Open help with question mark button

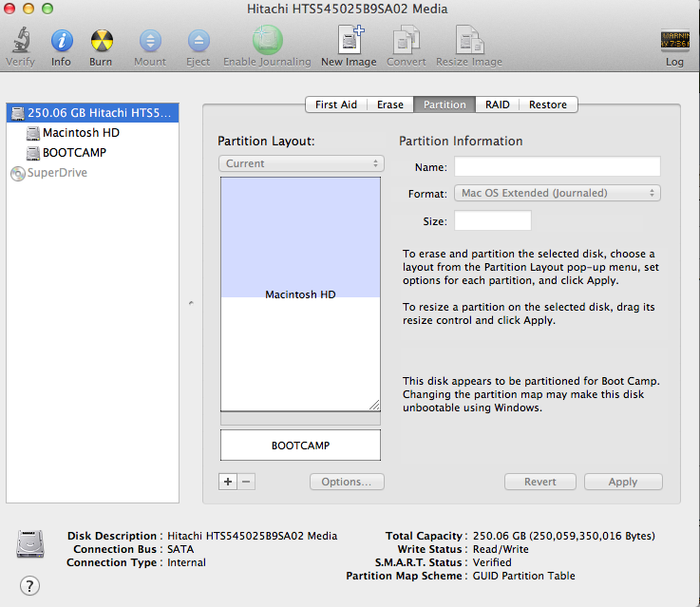point(29,585)
